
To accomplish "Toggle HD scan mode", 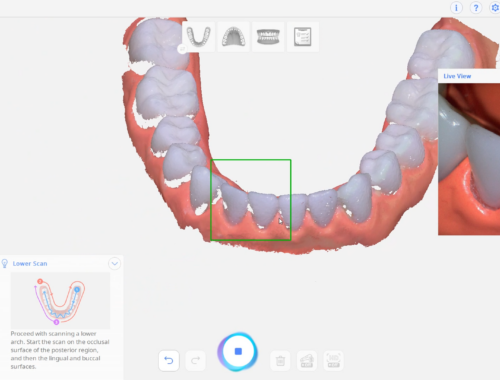I will coord(334,360).
